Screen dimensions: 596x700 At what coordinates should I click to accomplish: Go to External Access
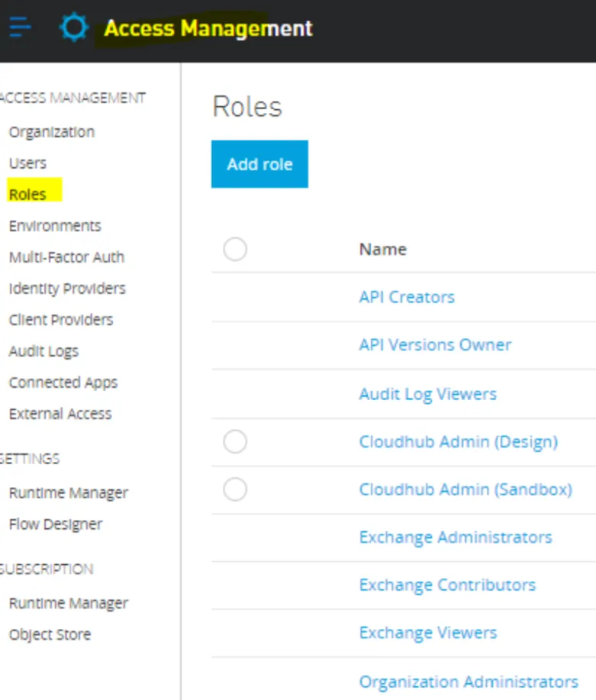pos(60,414)
